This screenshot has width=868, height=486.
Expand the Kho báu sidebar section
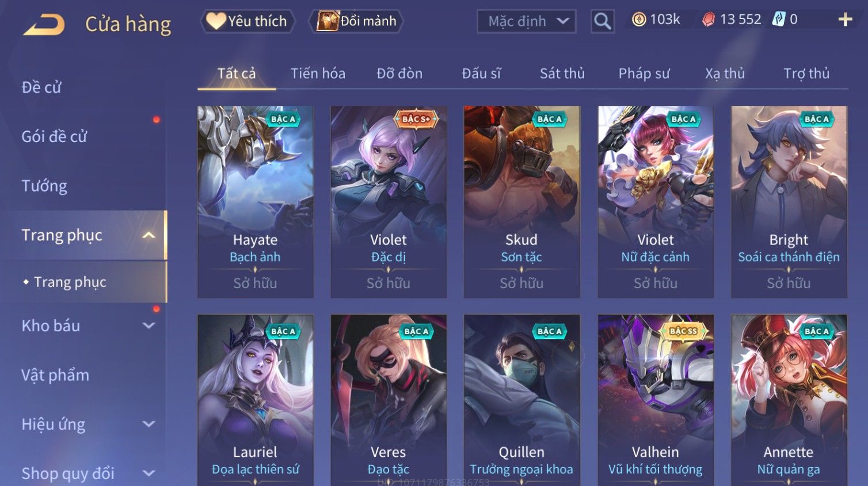coord(149,326)
